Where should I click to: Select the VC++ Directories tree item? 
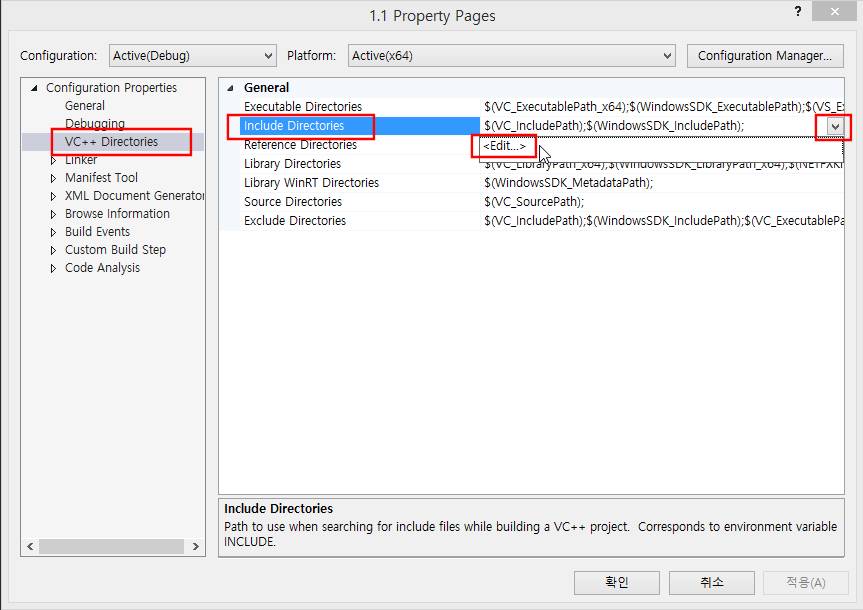point(111,142)
